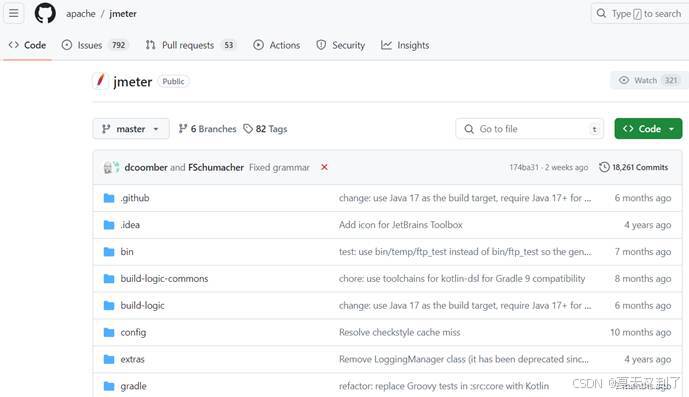This screenshot has width=689, height=397.
Task: Click the folder icon beside bin
Action: click(109, 252)
